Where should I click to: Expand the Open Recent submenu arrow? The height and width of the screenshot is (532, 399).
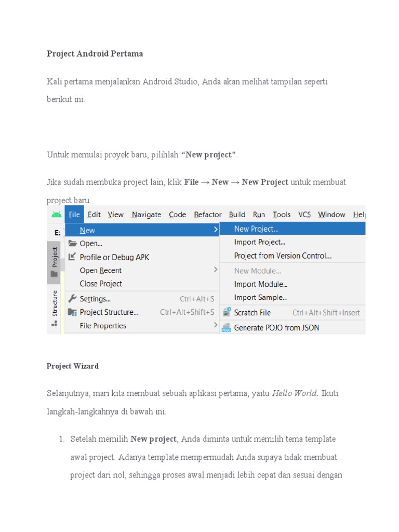[x=216, y=270]
